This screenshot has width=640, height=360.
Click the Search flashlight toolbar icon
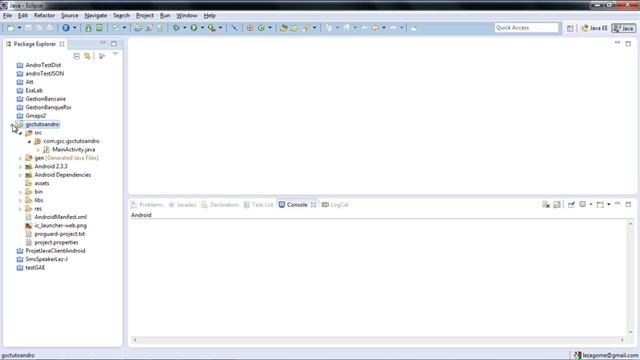coord(306,28)
